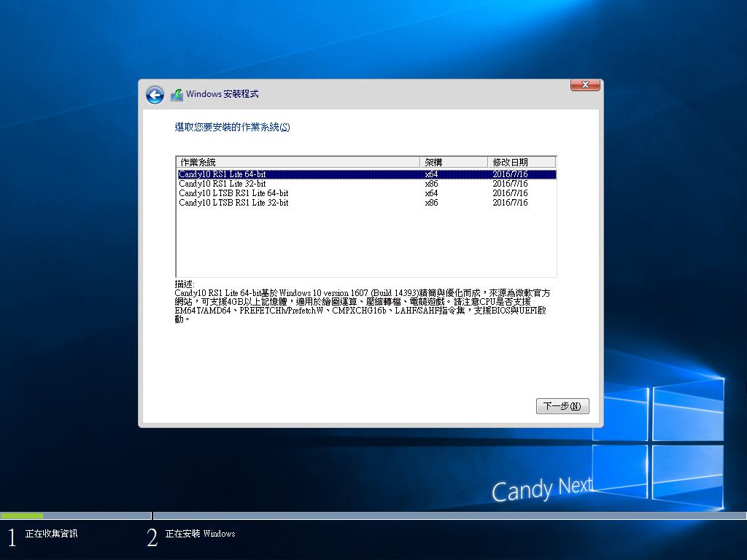Click the 下一步(N) next button
Viewport: 747px width, 560px height.
(562, 406)
